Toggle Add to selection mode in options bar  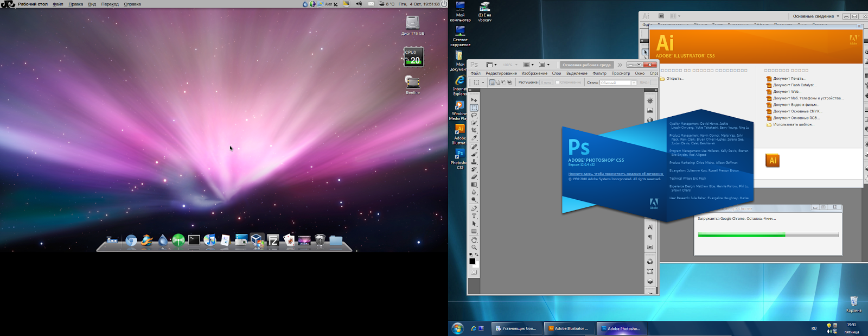497,83
